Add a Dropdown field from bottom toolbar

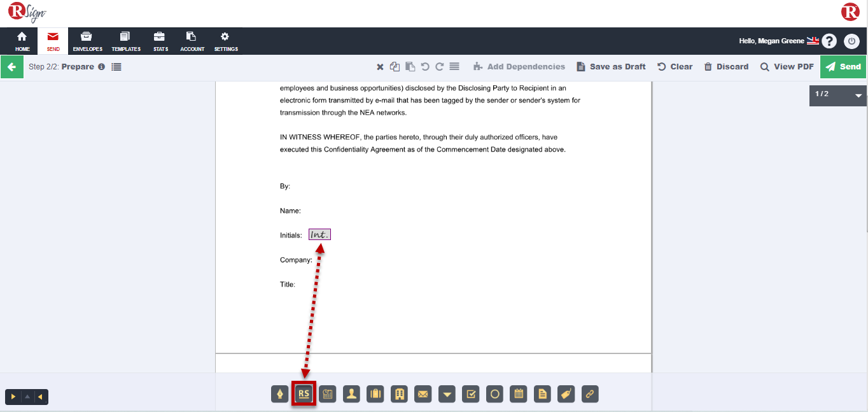point(447,394)
